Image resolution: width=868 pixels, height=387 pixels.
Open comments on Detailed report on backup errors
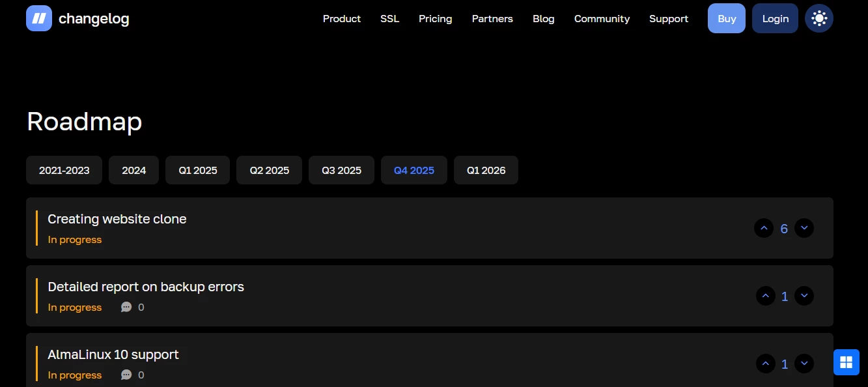(126, 307)
